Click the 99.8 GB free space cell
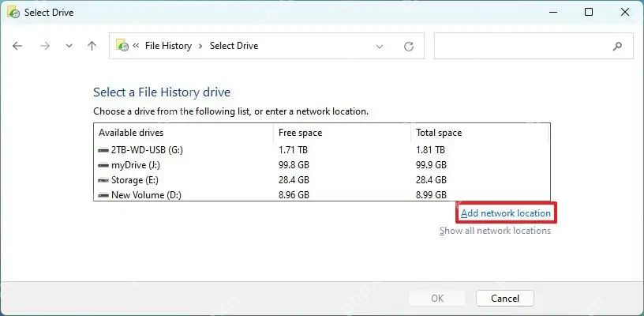 [x=294, y=165]
